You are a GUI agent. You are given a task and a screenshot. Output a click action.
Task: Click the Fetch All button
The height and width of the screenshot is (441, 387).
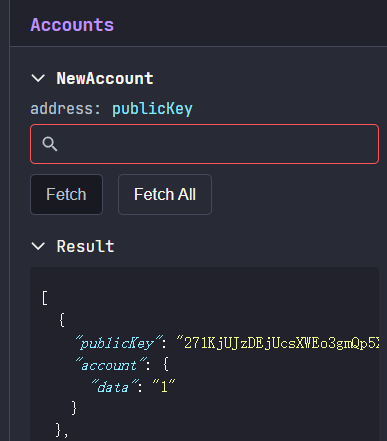point(165,194)
